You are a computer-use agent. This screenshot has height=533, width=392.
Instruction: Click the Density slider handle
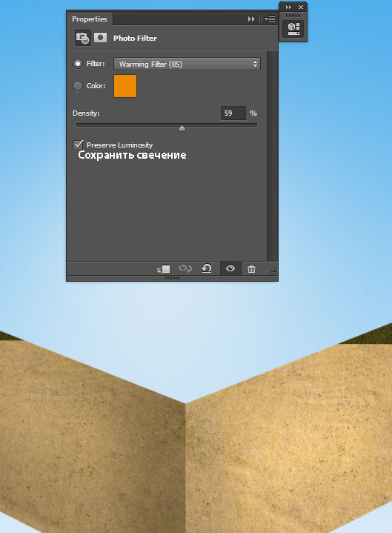pos(182,128)
